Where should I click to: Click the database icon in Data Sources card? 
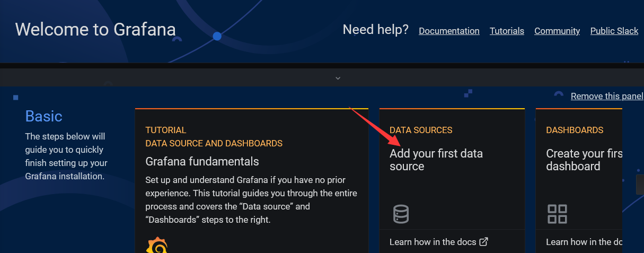[x=401, y=214]
